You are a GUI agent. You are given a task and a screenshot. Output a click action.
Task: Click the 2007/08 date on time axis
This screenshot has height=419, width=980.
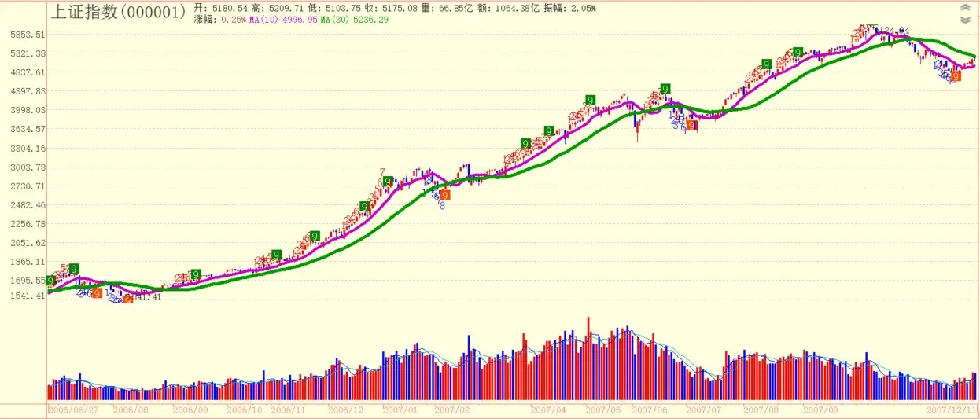coord(761,410)
